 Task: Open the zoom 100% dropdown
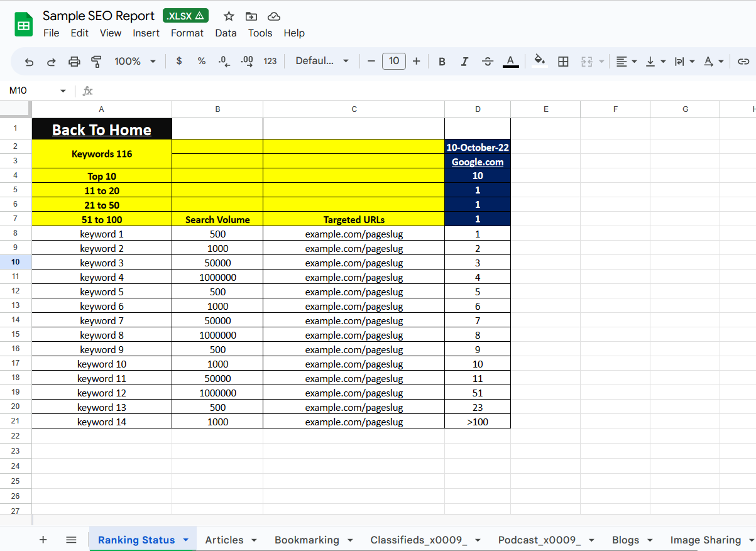[135, 61]
